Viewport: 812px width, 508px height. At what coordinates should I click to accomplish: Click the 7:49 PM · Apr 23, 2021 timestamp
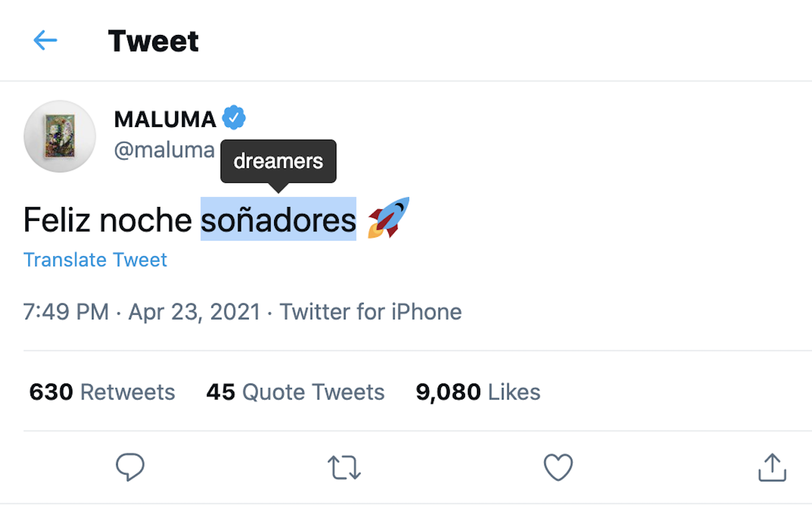pos(142,312)
